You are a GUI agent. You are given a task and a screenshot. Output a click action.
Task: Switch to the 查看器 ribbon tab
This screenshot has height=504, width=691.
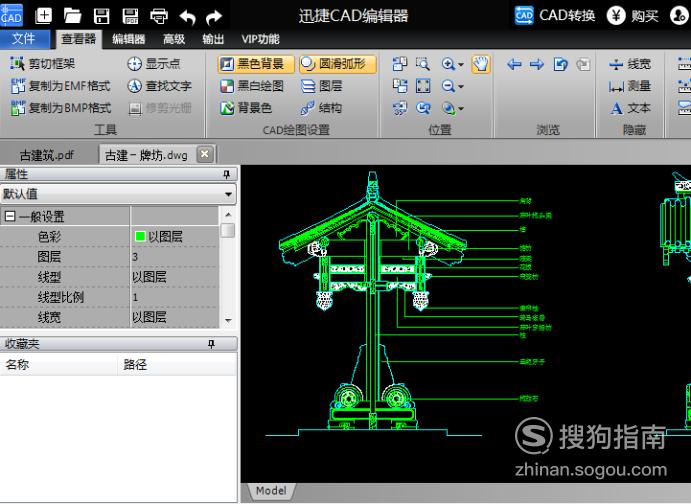tap(78, 39)
